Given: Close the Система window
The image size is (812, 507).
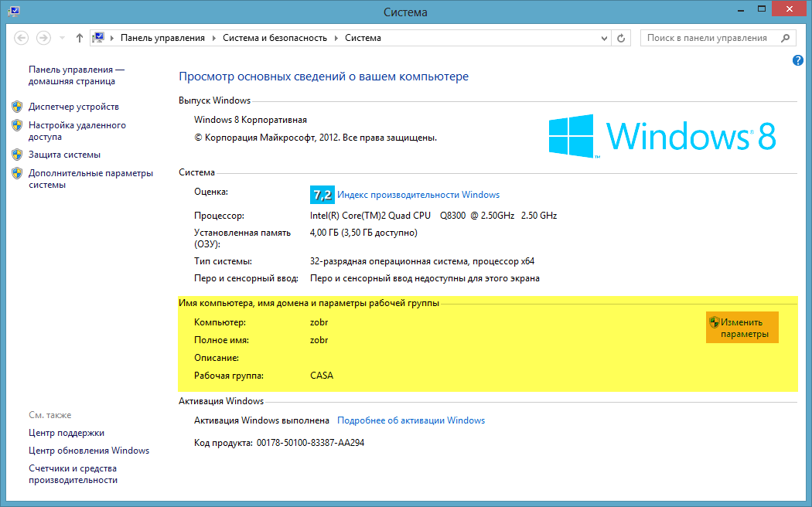Looking at the screenshot, I should (x=790, y=9).
